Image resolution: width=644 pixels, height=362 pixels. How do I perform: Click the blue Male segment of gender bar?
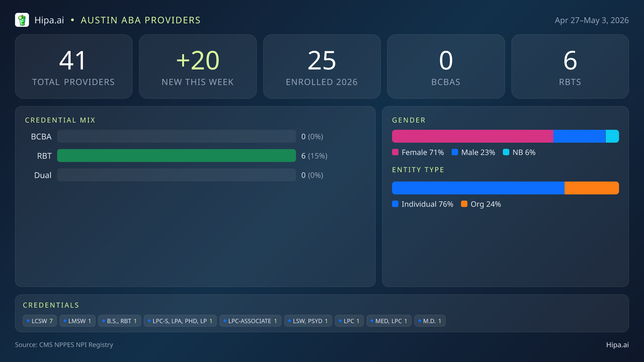point(579,136)
